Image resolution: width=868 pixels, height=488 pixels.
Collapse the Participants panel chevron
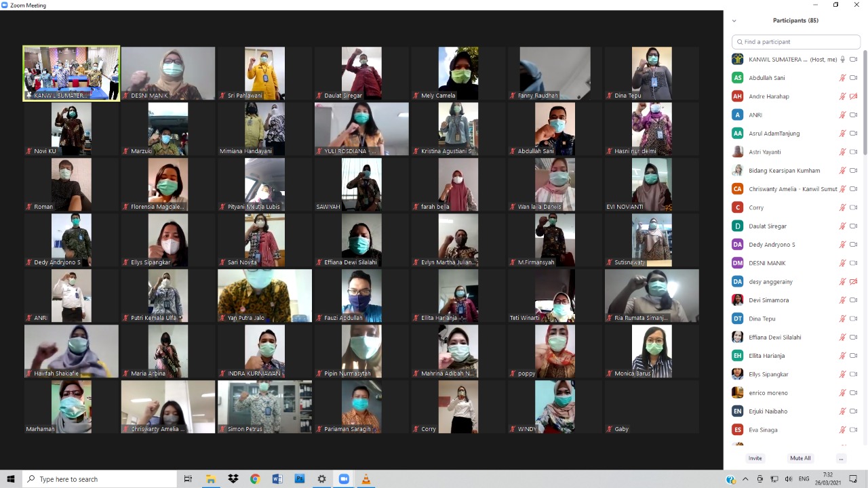pos(734,21)
